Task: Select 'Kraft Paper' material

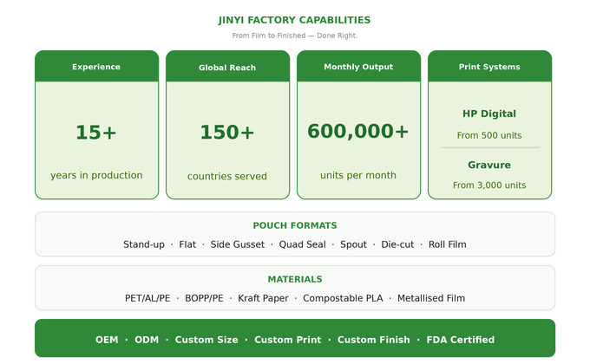Action: (263, 298)
